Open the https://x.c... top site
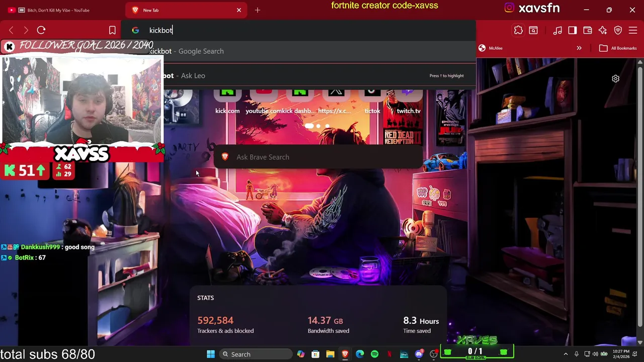 [336, 103]
